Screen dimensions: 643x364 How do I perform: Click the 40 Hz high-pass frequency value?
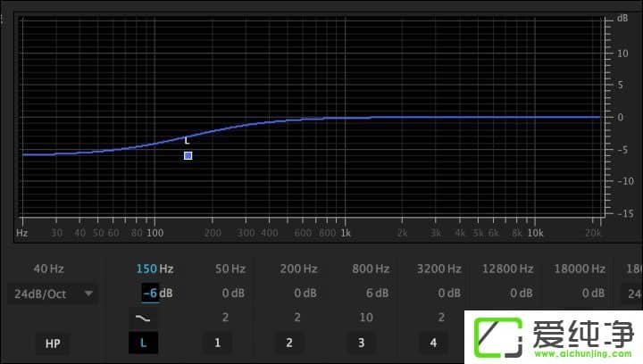[48, 269]
